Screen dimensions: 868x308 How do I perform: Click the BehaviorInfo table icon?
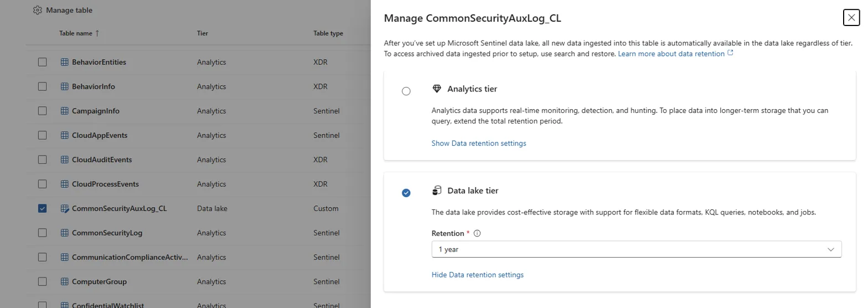tap(65, 86)
